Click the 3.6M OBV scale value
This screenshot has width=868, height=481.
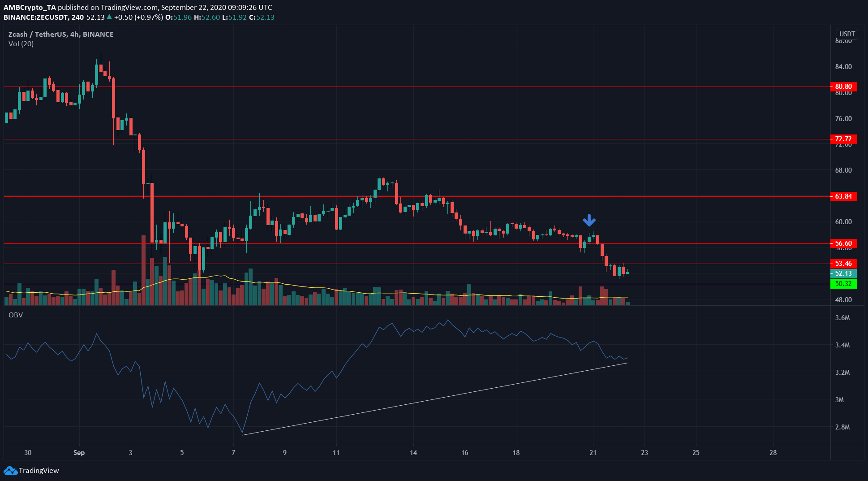pos(842,318)
